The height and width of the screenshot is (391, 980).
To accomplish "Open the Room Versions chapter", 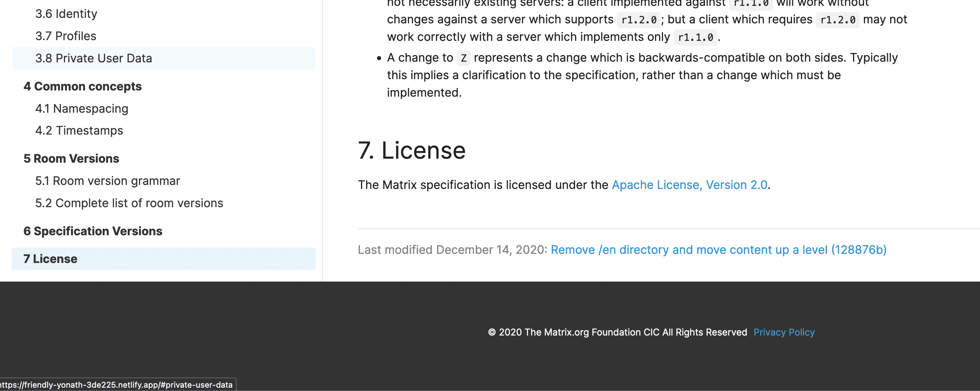I will [71, 158].
